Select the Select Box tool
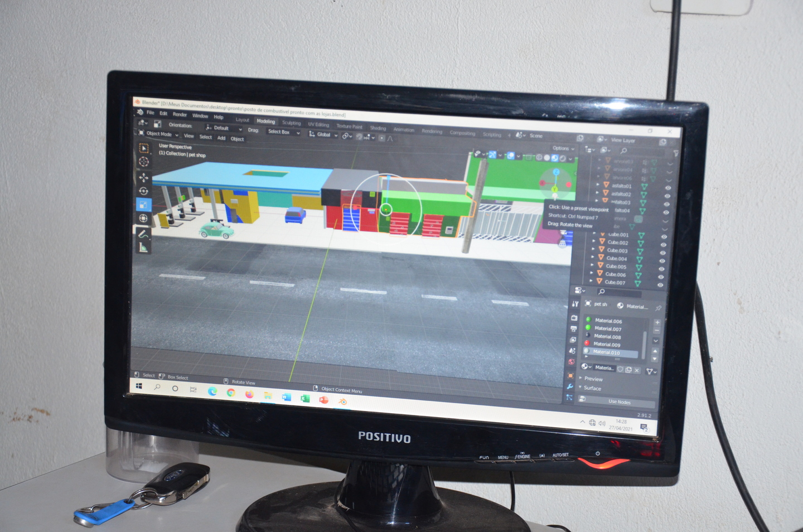 (144, 148)
